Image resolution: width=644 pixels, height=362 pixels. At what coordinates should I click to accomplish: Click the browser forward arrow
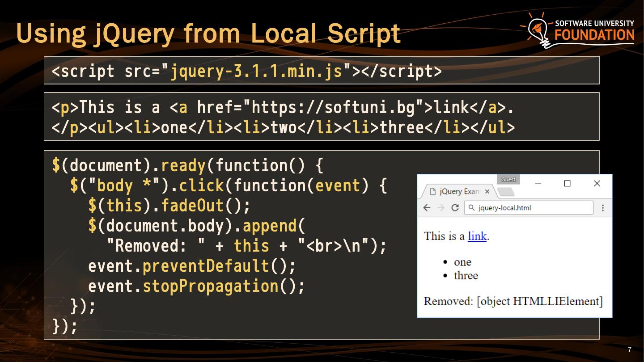point(441,208)
